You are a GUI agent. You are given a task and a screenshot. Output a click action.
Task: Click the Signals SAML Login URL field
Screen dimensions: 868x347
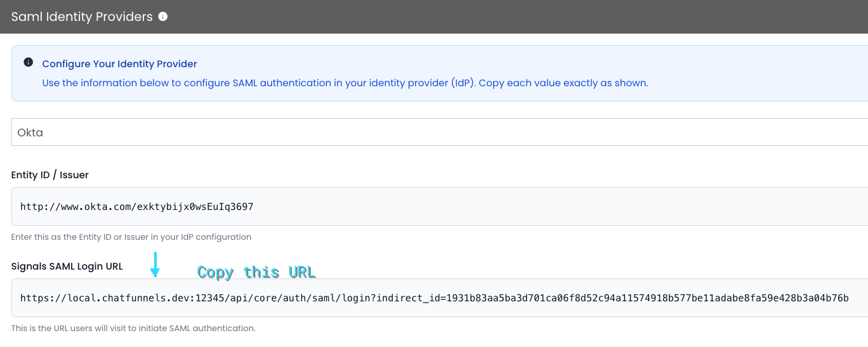(x=439, y=298)
